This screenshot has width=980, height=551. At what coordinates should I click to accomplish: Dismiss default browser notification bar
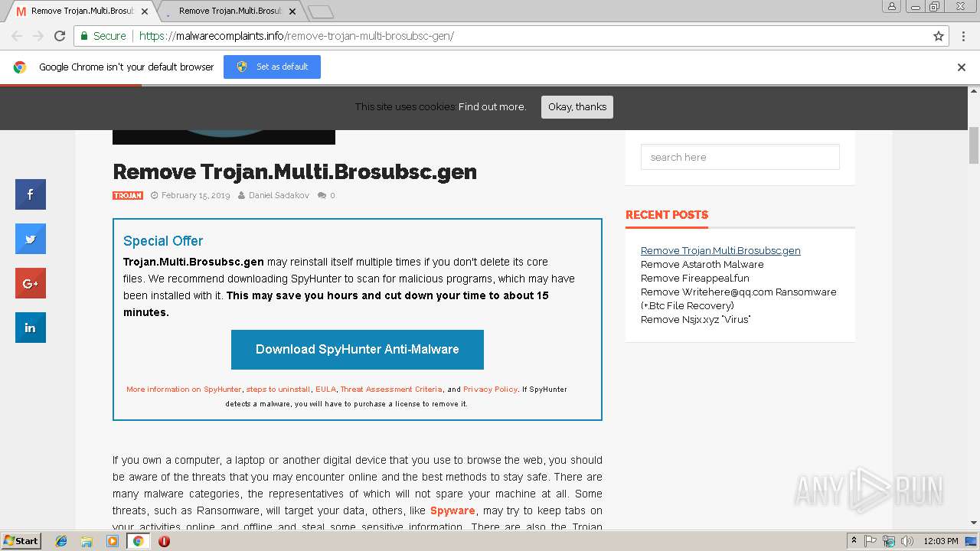[x=962, y=67]
